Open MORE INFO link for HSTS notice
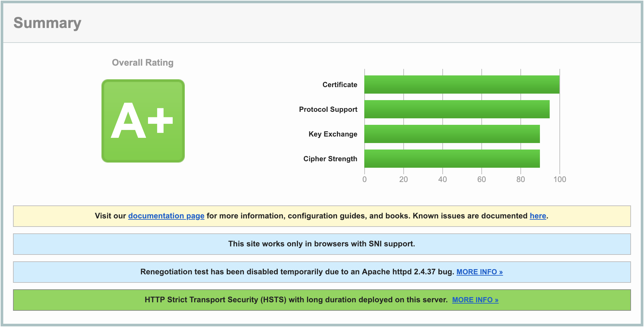 [475, 300]
